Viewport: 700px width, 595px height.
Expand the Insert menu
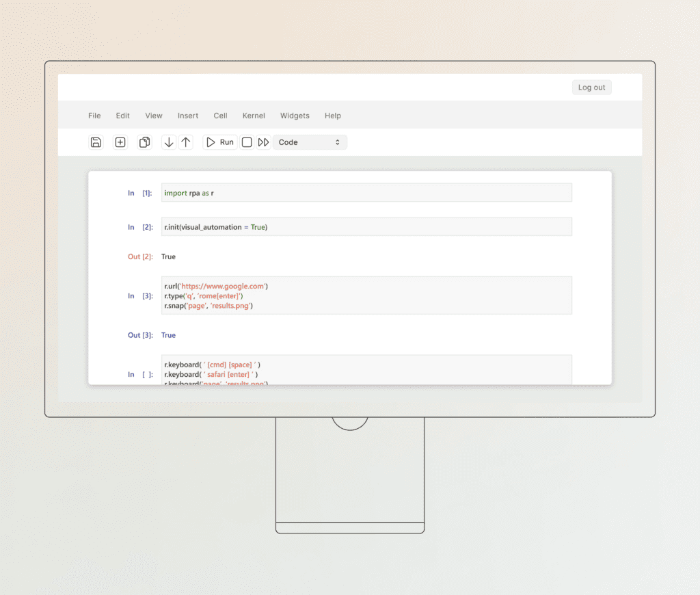[188, 116]
